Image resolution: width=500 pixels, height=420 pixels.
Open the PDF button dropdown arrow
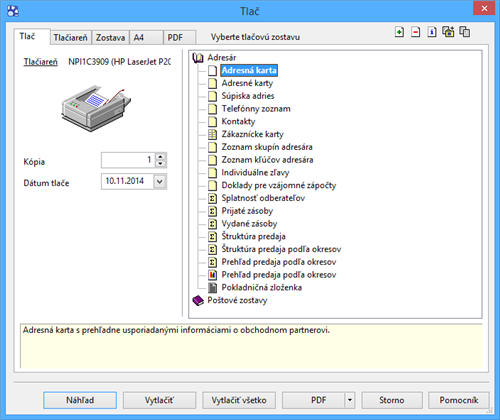tap(350, 400)
